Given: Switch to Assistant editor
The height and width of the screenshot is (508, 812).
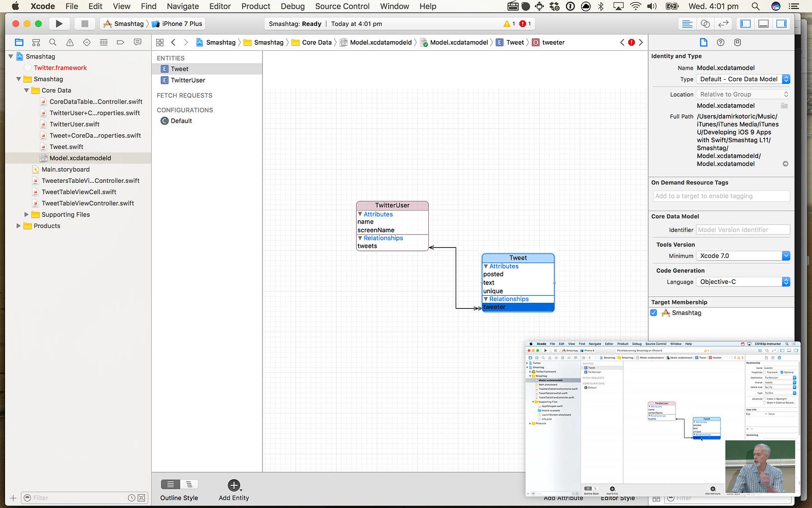Looking at the screenshot, I should 705,24.
